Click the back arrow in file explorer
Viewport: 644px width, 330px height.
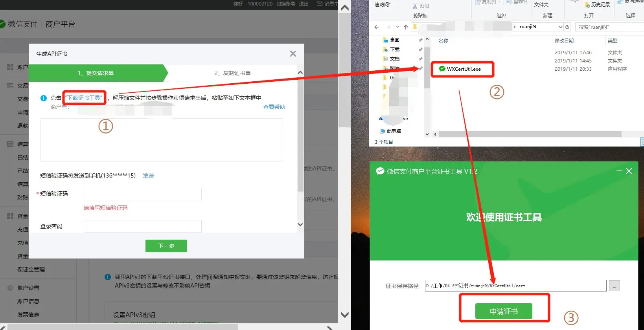coord(377,27)
